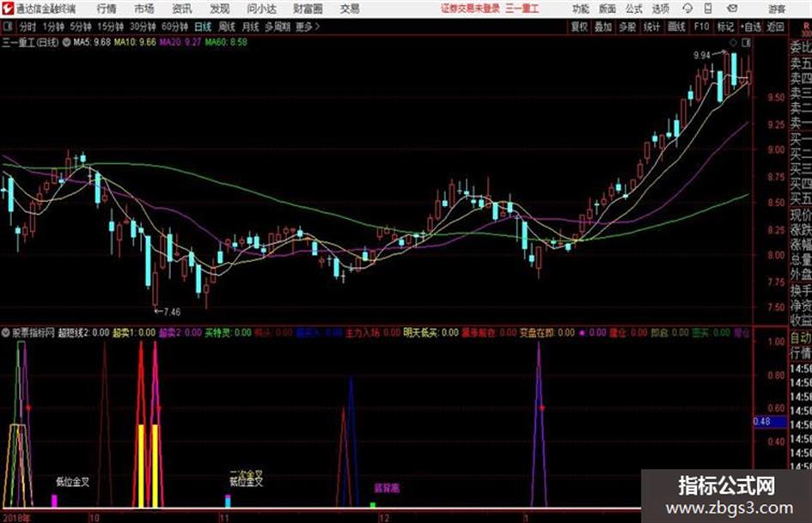Click the 画线 drawing toolbar button
This screenshot has width=812, height=523.
coord(676,27)
